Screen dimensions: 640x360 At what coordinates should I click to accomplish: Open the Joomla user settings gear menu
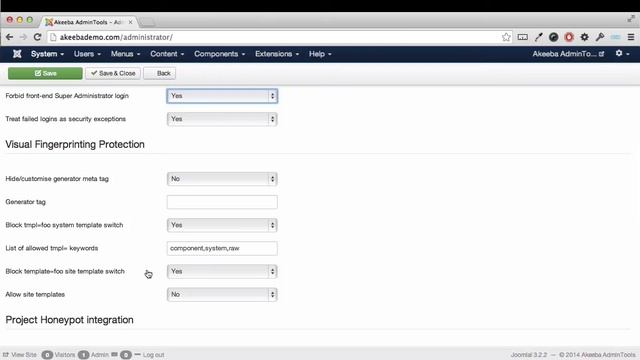622,53
